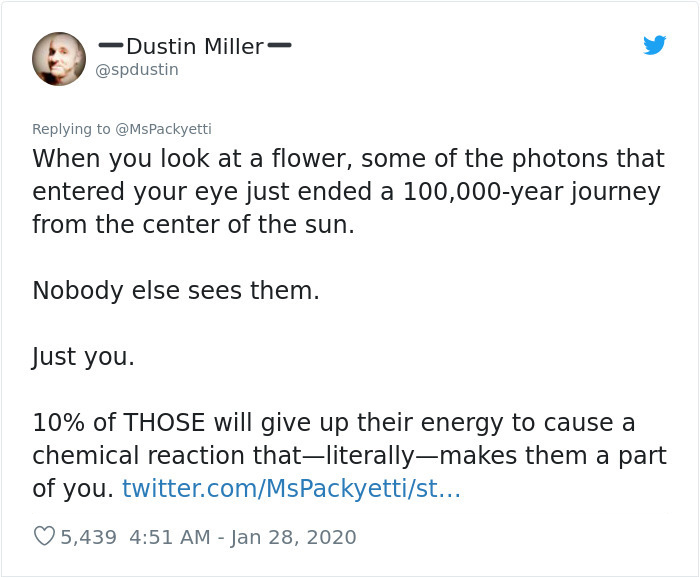This screenshot has height=578, width=700.
Task: Open the @MsPackyetti mention in reply line
Action: (164, 129)
